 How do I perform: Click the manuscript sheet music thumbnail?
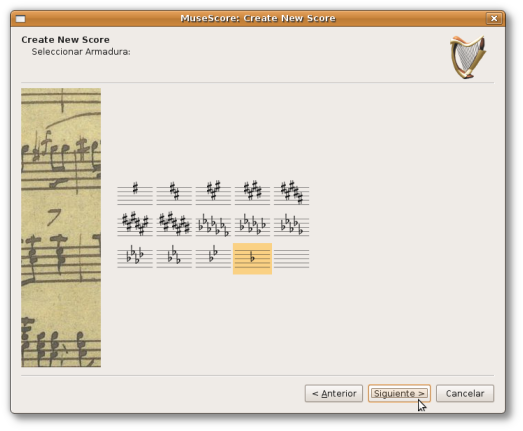(x=61, y=228)
